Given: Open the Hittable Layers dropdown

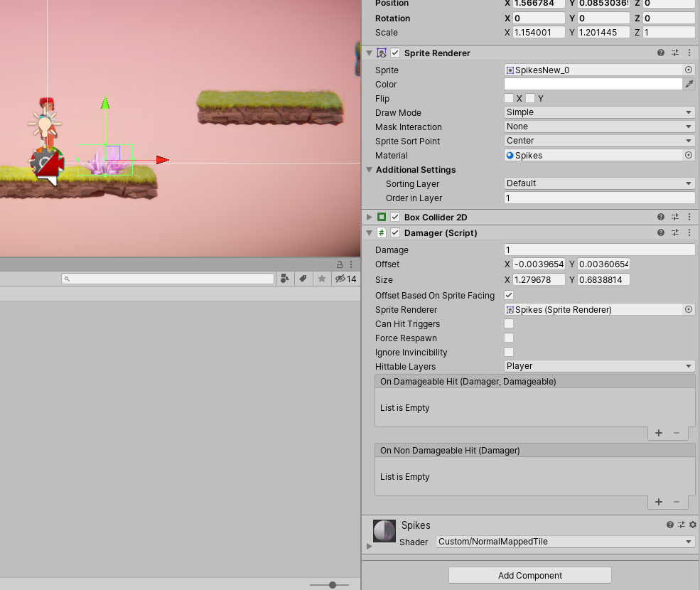Looking at the screenshot, I should pyautogui.click(x=599, y=366).
